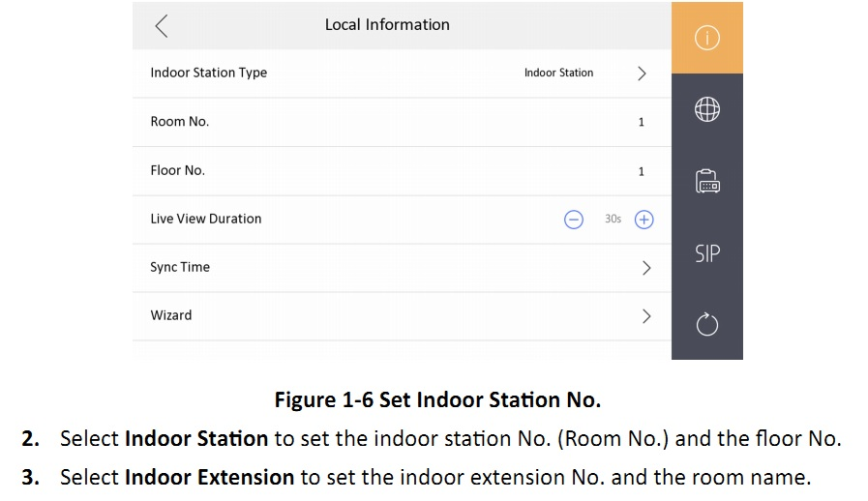Launch the Wizard entry
This screenshot has width=868, height=501.
pyautogui.click(x=402, y=316)
